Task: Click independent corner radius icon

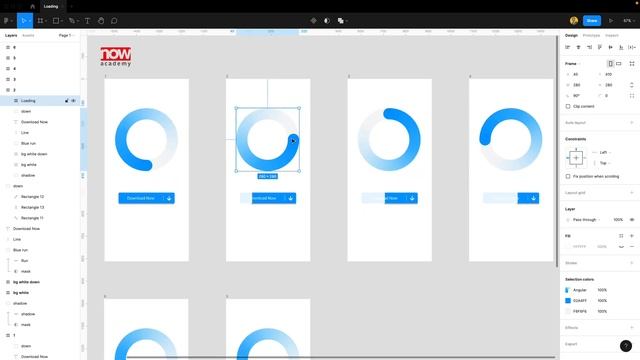Action: pos(632,96)
